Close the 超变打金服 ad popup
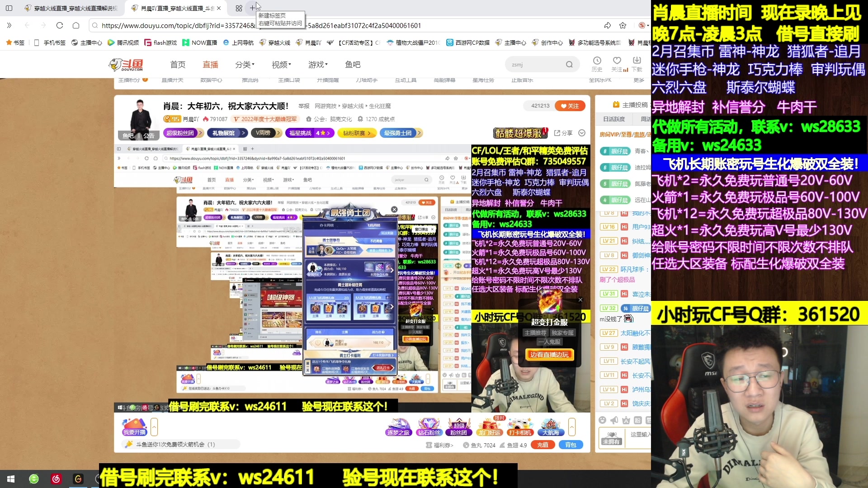This screenshot has width=868, height=488. (x=580, y=300)
